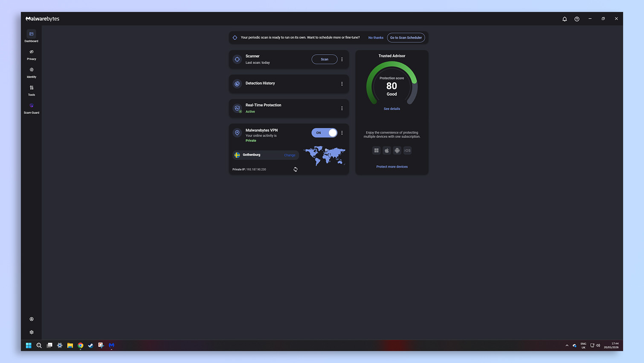
Task: Open the Snipping Tool from the taskbar
Action: point(101,345)
